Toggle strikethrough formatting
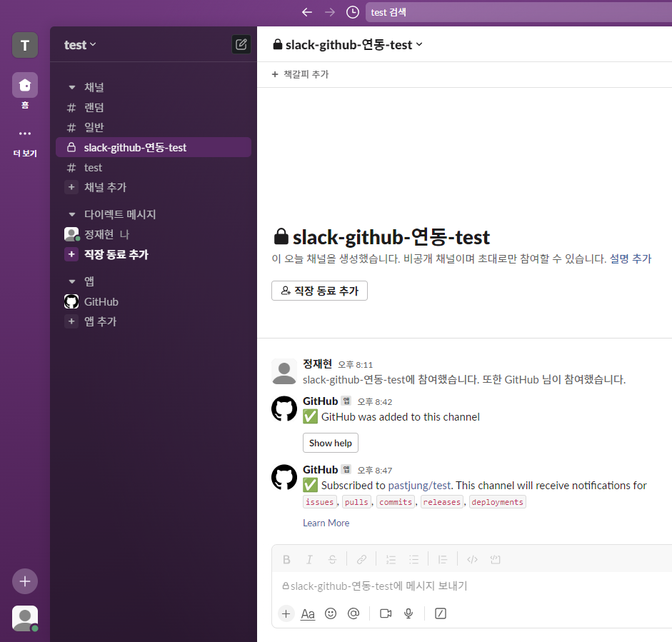This screenshot has height=642, width=672. tap(332, 560)
